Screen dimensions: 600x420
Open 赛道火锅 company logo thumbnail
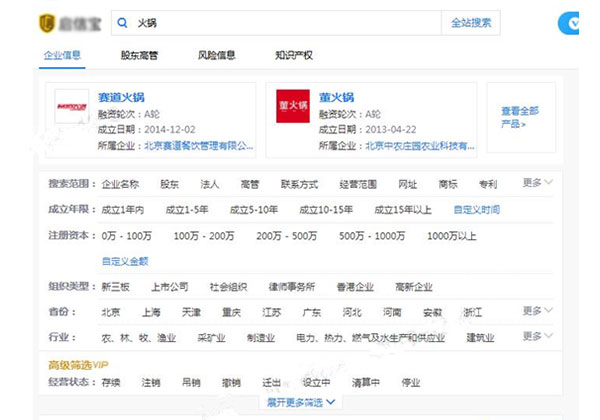72,106
